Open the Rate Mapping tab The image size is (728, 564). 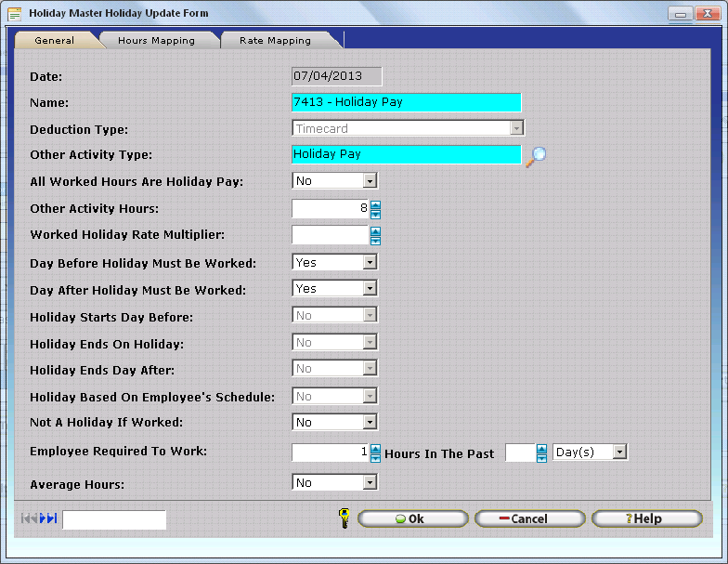coord(275,41)
